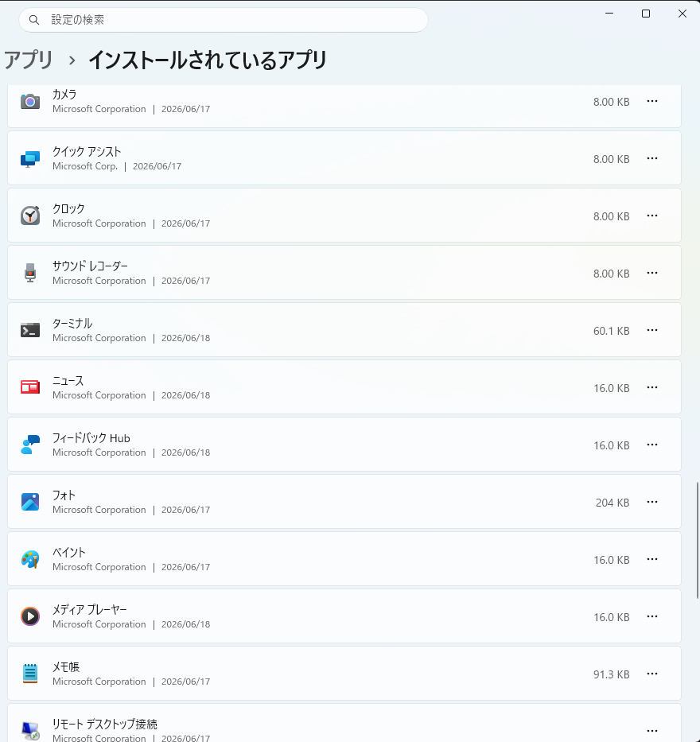Open more options for カメラ
700x742 pixels.
click(x=652, y=101)
